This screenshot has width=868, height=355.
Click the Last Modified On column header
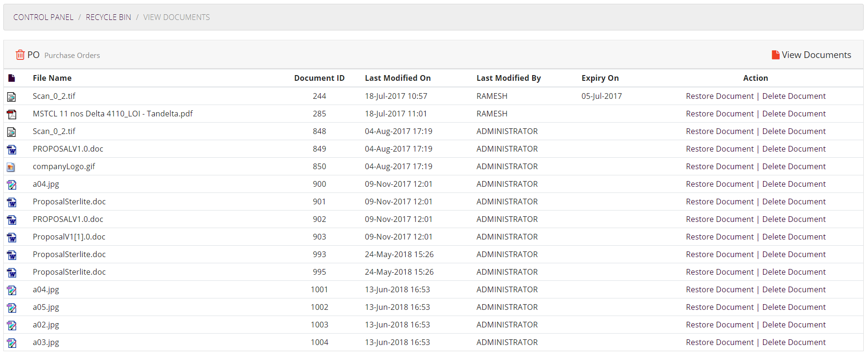coord(398,78)
